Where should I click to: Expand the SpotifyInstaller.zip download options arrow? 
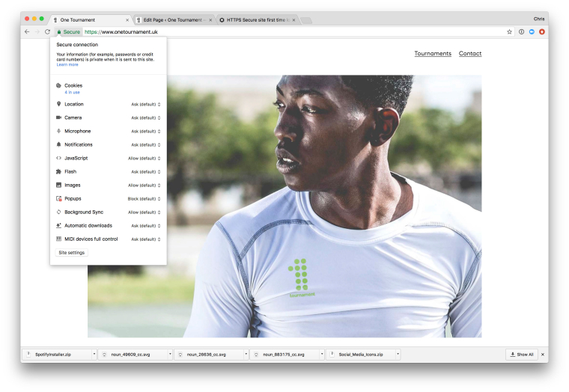point(94,355)
